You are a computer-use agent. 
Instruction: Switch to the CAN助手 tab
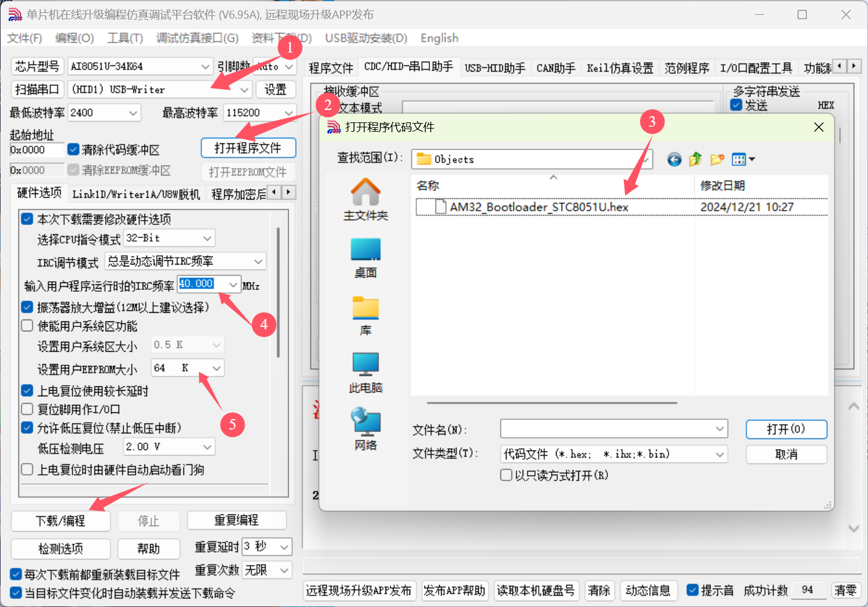tap(555, 68)
